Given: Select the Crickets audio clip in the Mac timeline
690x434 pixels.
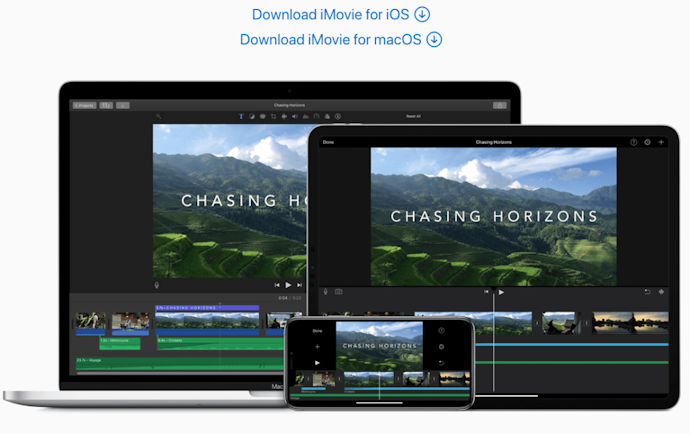Looking at the screenshot, I should (x=221, y=344).
